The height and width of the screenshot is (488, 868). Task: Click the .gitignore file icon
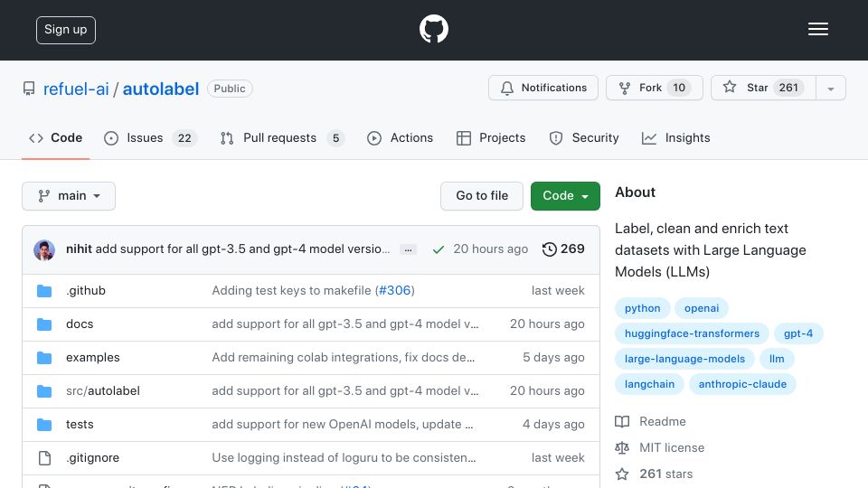pos(44,458)
